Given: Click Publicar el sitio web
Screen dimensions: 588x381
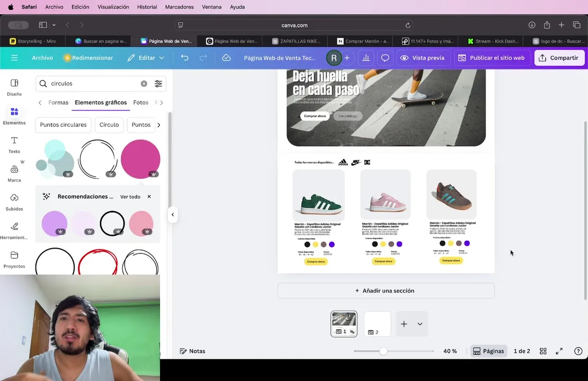Looking at the screenshot, I should point(492,58).
